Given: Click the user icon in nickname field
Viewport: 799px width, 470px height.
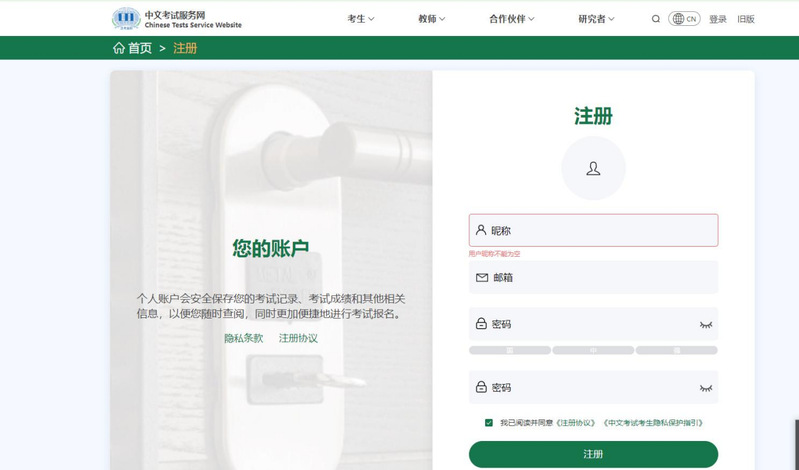Looking at the screenshot, I should [481, 230].
